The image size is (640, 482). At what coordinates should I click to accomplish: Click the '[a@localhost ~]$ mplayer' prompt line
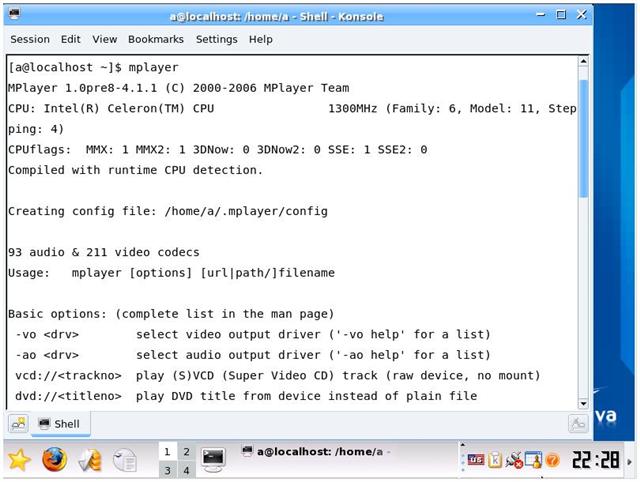[93, 67]
